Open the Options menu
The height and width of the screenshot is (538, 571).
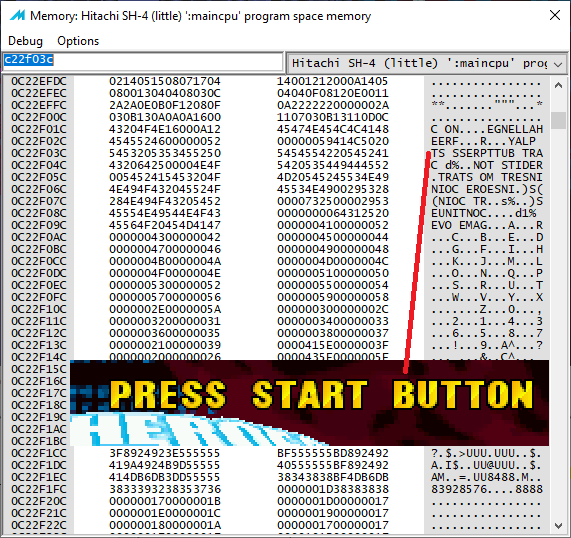pos(78,41)
